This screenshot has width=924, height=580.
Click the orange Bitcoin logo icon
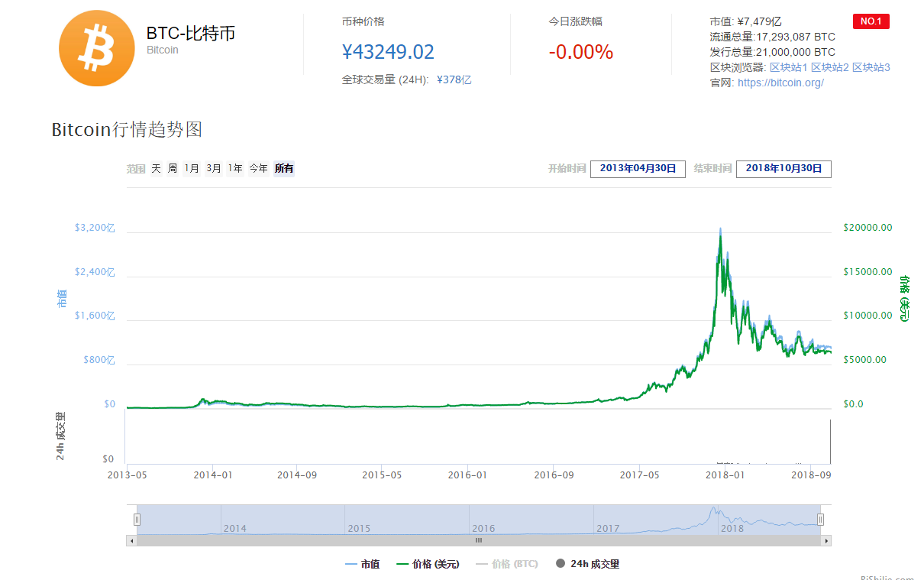97,48
